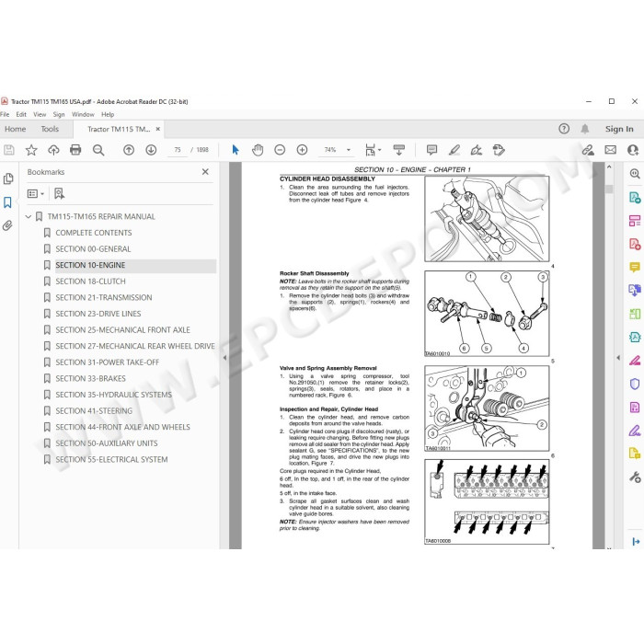
Task: Open the More Tools wrench icon
Action: (635, 477)
